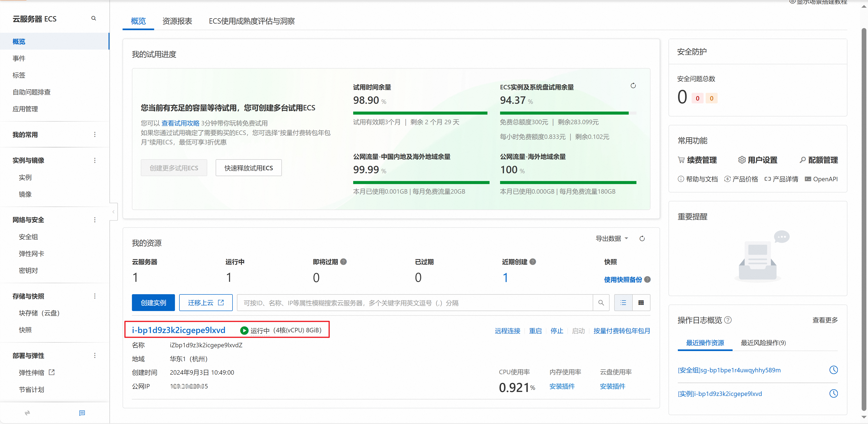Click the sidebar search magnifier icon
The height and width of the screenshot is (424, 868).
[x=94, y=18]
